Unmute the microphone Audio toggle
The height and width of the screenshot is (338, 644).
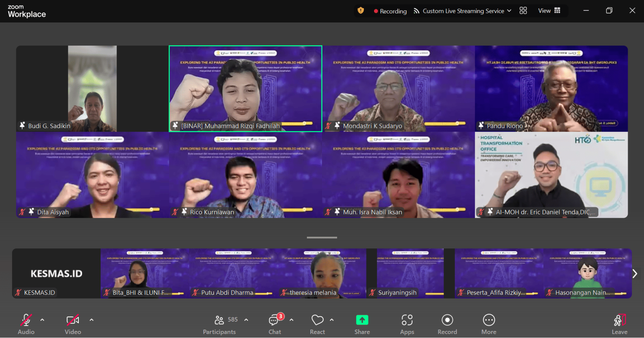point(26,320)
